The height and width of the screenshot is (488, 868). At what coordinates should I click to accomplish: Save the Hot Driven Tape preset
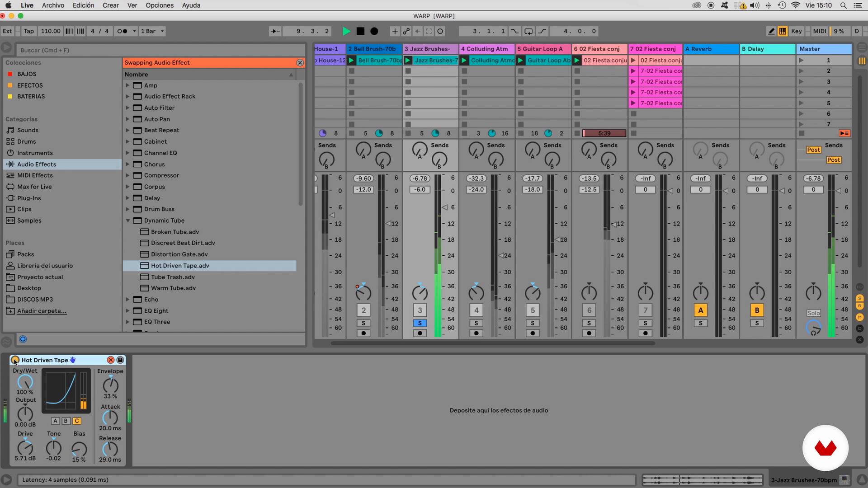pyautogui.click(x=120, y=360)
